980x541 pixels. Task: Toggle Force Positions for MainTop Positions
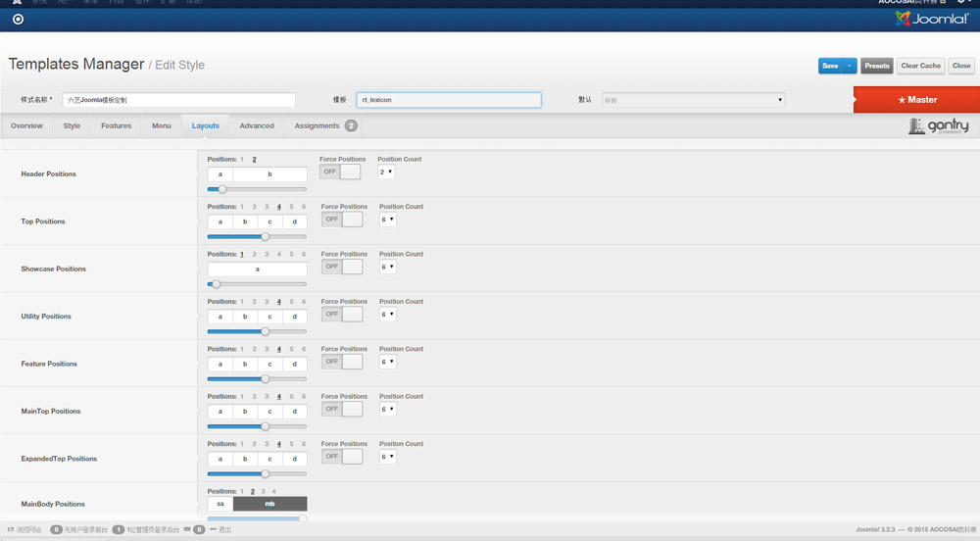(342, 409)
